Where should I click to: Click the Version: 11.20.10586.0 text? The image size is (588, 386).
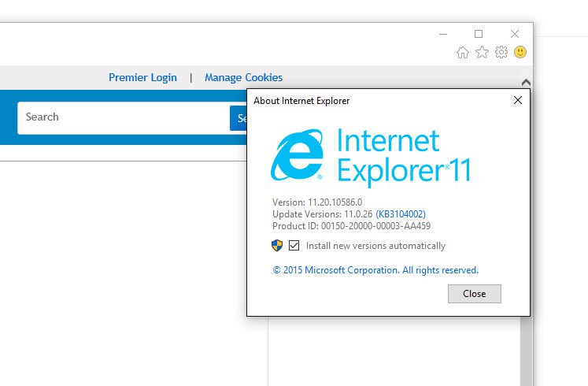tap(317, 202)
